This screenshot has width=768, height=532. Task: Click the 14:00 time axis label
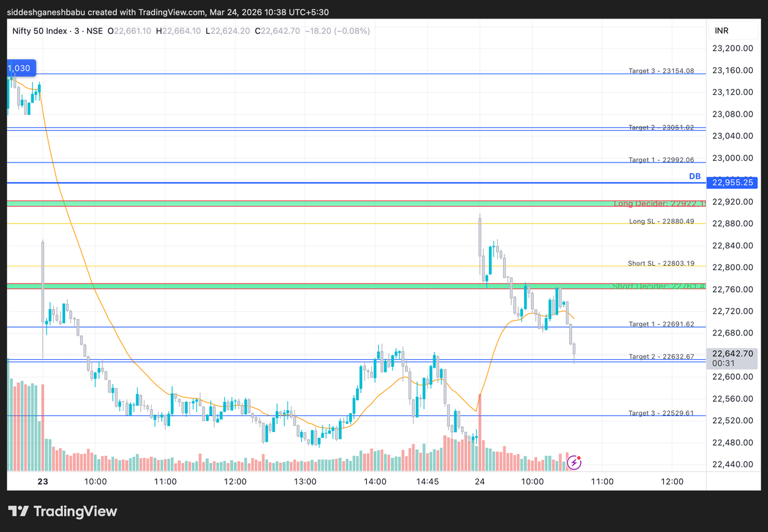(x=374, y=481)
